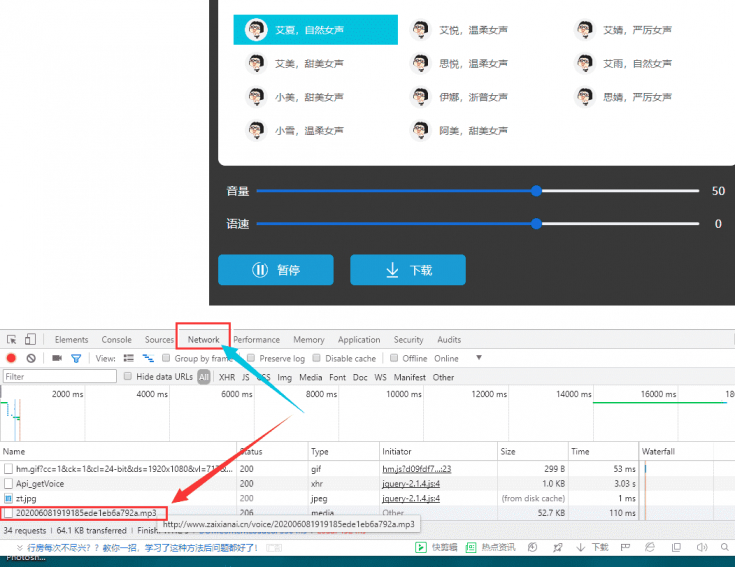Sort by the Time column header
Screen dimensions: 735x567
coord(603,451)
